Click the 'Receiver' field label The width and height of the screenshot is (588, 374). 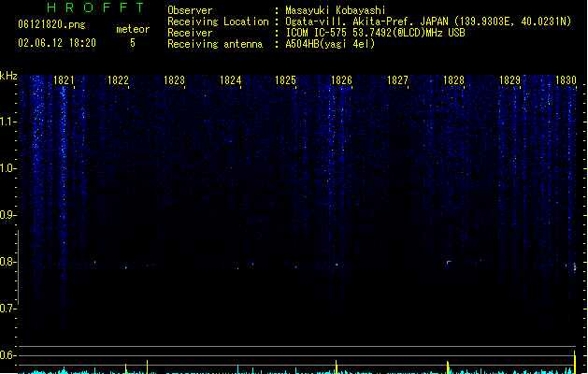click(190, 33)
